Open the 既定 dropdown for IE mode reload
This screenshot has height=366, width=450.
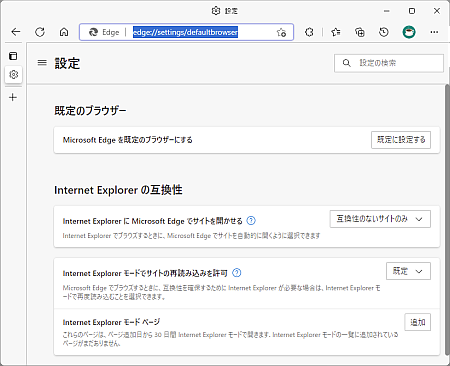click(x=408, y=271)
